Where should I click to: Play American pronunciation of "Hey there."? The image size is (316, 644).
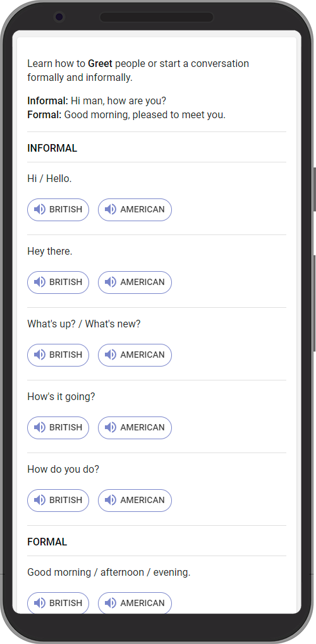tap(135, 283)
